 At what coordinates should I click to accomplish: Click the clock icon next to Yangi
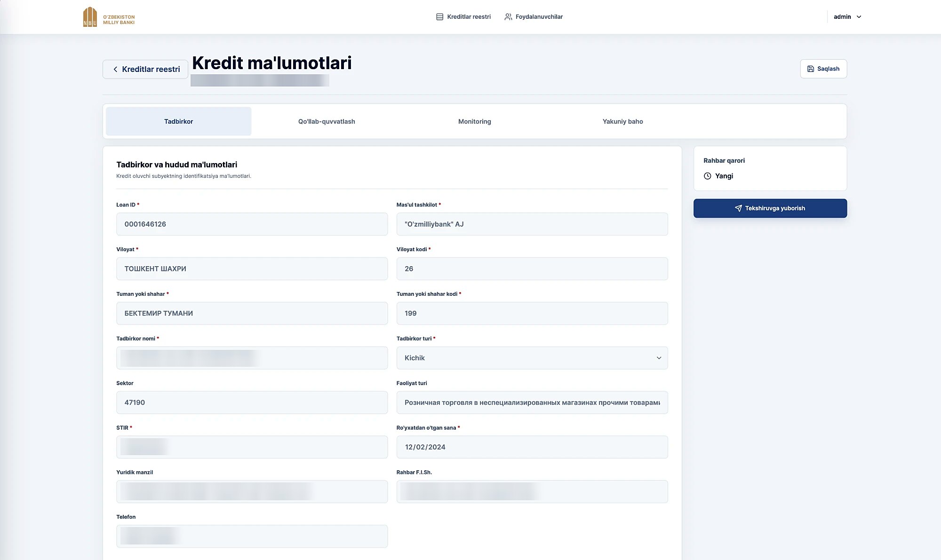(707, 176)
